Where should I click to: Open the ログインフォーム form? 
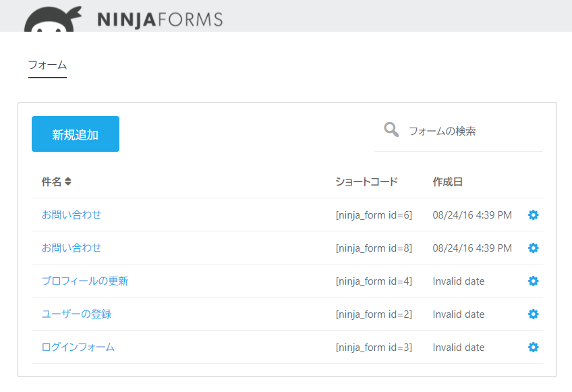click(78, 347)
